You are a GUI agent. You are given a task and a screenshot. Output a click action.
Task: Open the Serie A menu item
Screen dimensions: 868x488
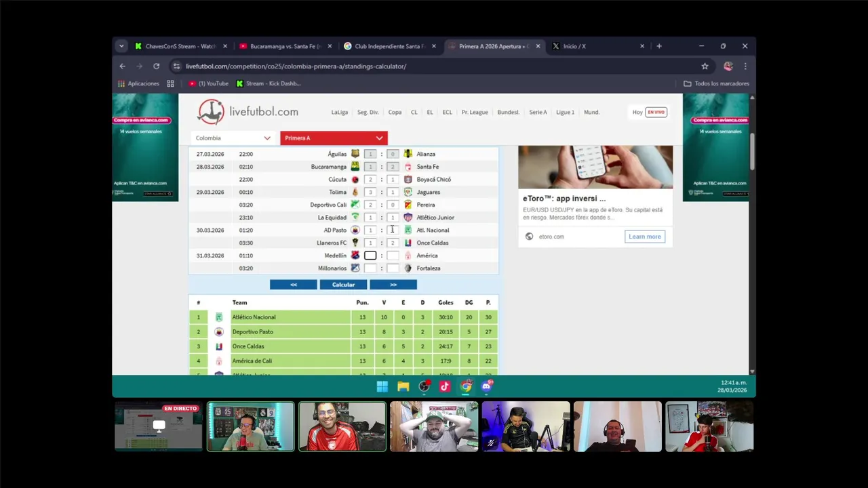pos(538,112)
